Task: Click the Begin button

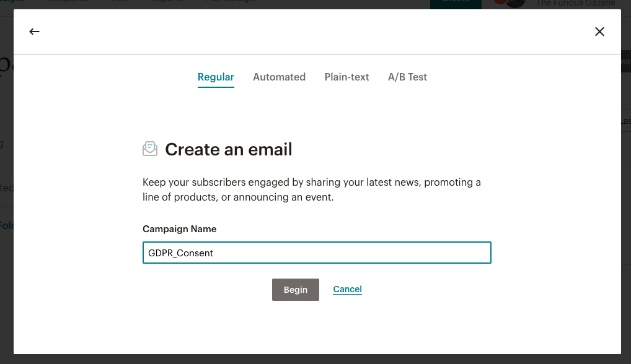Action: (296, 290)
